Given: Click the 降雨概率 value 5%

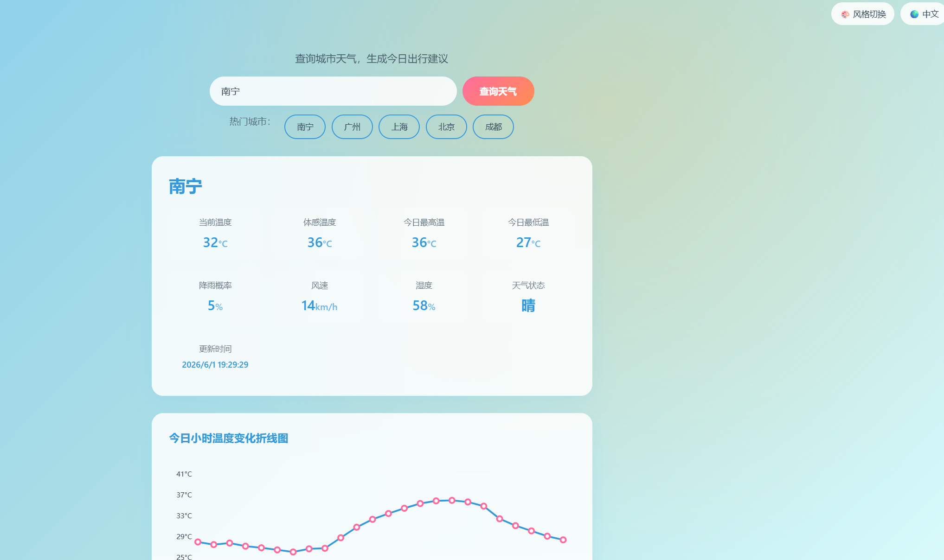Looking at the screenshot, I should tap(215, 305).
